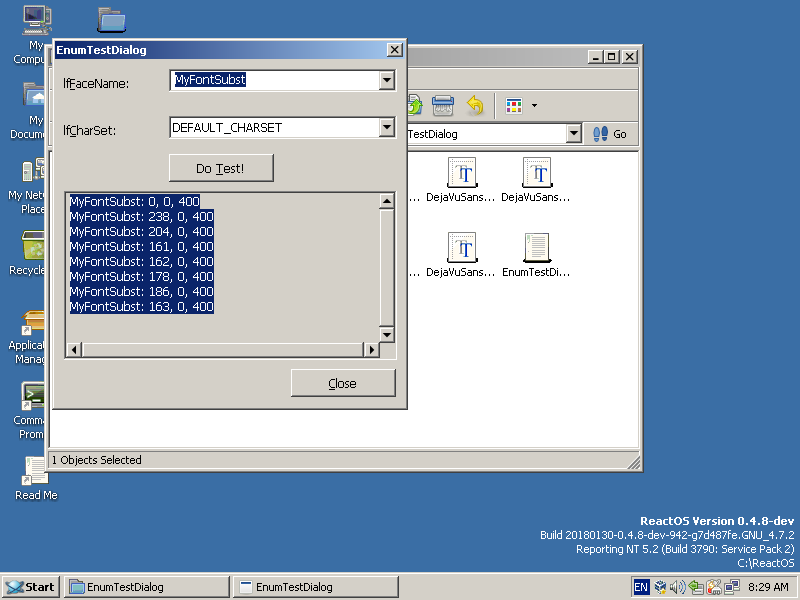Click the EN keyboard language indicator
This screenshot has height=600, width=800.
pos(641,587)
